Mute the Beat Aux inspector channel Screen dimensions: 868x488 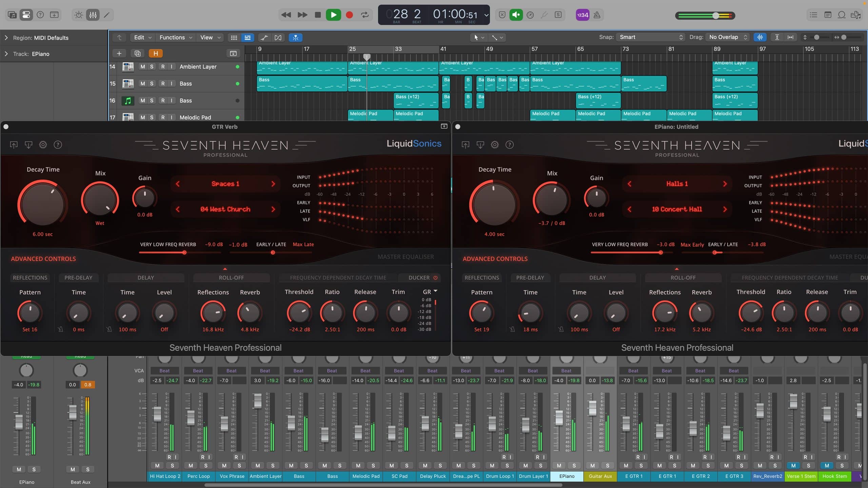click(73, 469)
